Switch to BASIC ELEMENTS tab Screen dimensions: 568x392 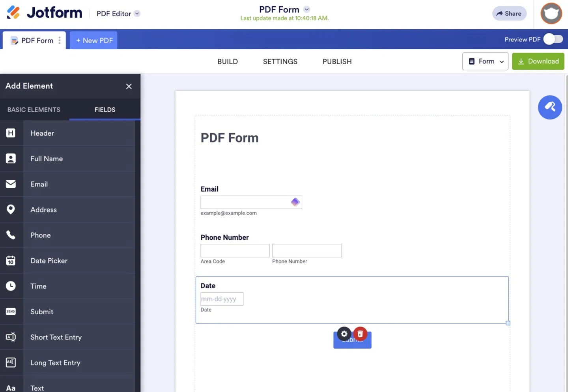coord(34,110)
